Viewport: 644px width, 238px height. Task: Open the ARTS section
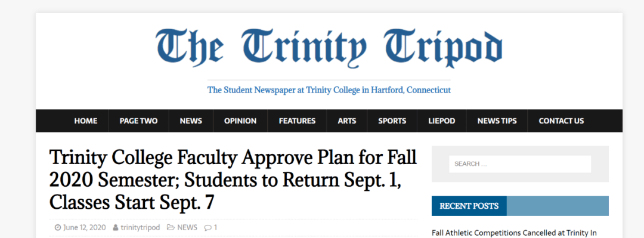[347, 121]
